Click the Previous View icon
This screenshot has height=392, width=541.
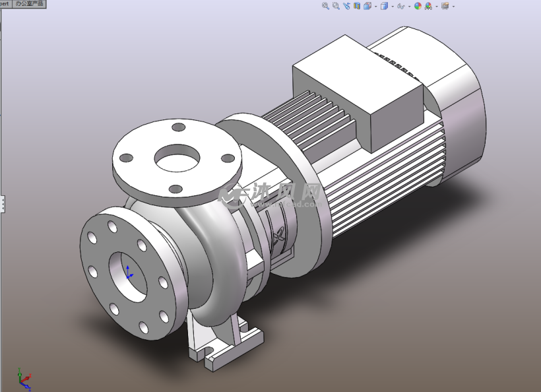pos(346,6)
